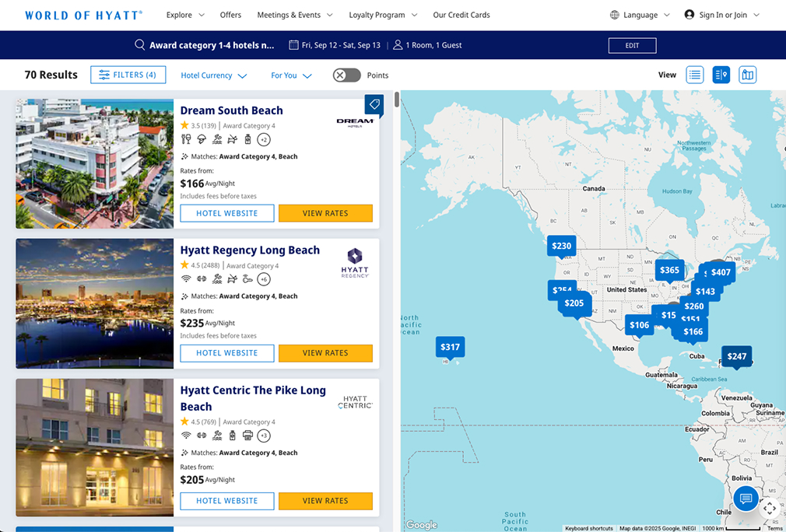Open the Language dropdown
This screenshot has width=786, height=532.
pos(640,15)
